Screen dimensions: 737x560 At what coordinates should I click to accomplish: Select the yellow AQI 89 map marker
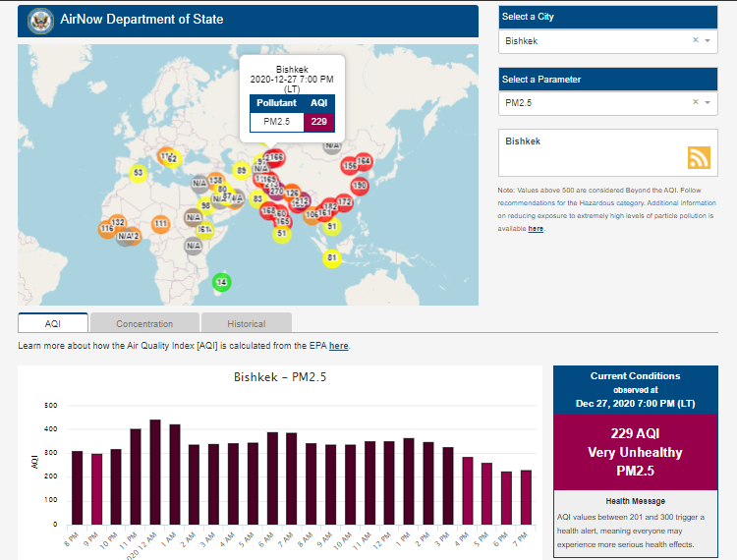(241, 170)
